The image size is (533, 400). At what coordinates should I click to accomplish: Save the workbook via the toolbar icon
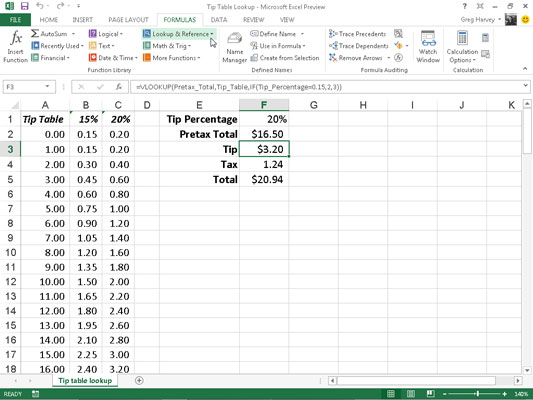(x=24, y=6)
